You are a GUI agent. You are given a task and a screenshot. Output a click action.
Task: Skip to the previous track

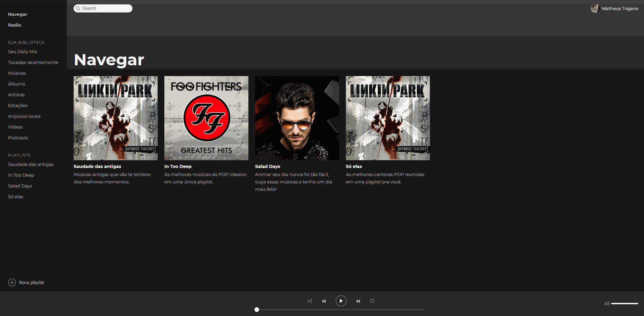pos(324,301)
